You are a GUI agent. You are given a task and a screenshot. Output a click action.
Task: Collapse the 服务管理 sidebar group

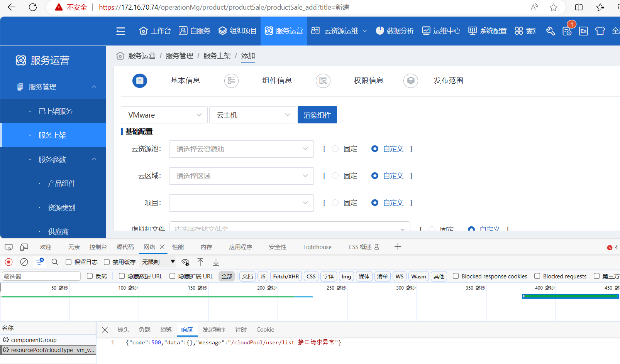click(x=94, y=87)
